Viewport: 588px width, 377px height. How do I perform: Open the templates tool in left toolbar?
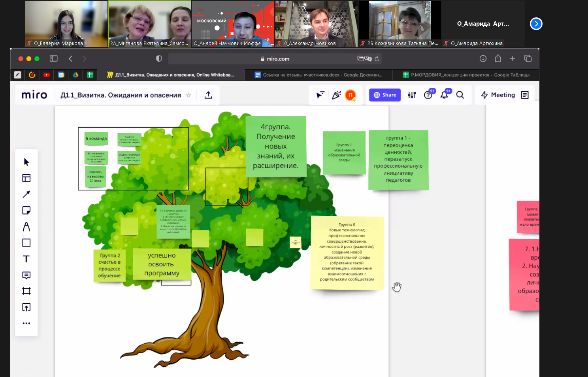26,178
